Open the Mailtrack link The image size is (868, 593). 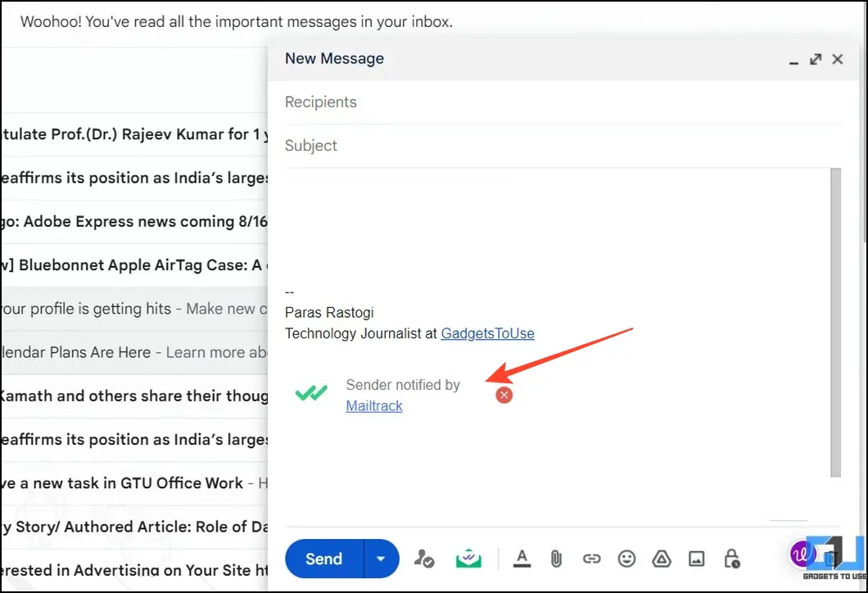(374, 406)
